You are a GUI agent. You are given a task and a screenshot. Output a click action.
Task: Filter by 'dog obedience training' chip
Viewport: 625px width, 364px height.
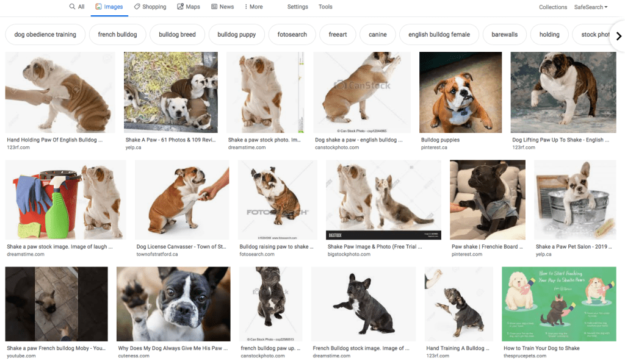[45, 35]
